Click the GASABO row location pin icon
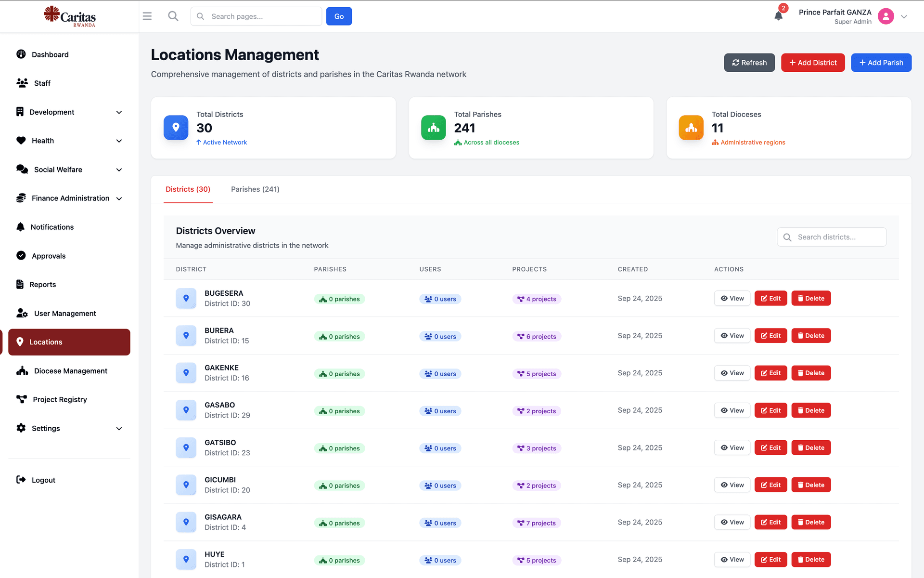This screenshot has height=578, width=924. pos(186,410)
